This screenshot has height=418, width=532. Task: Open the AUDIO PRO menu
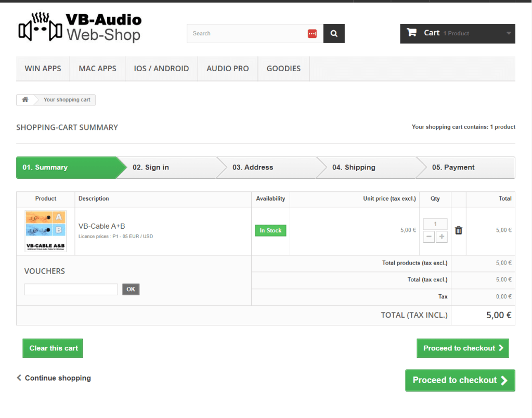coord(228,69)
